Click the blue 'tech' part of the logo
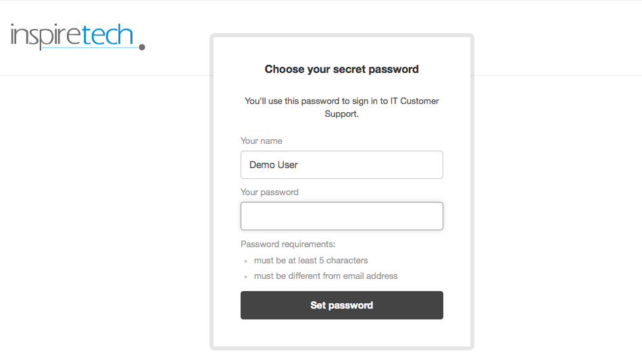 (107, 34)
